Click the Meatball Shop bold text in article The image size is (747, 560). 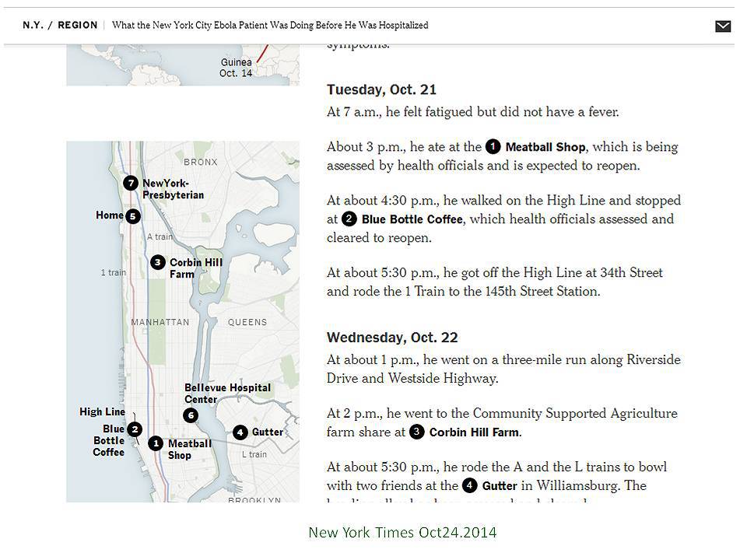click(x=545, y=147)
